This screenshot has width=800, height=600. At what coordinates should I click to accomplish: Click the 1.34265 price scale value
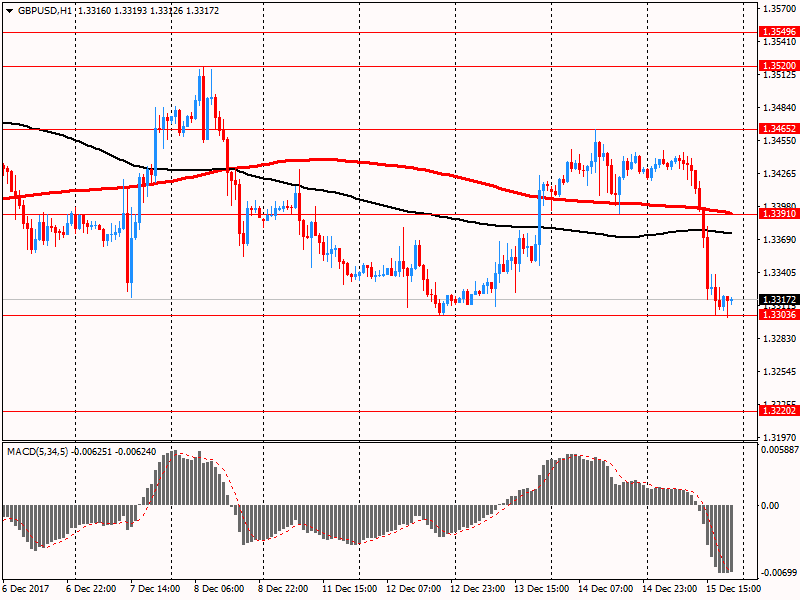[779, 174]
